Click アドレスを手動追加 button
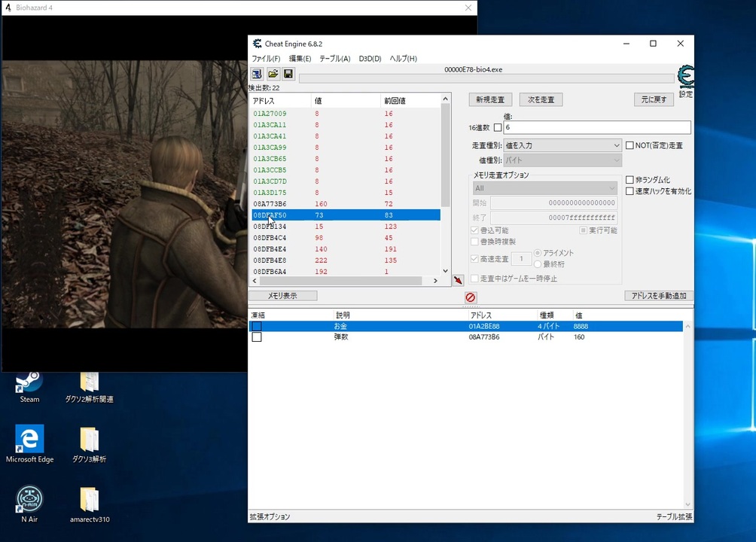Image resolution: width=756 pixels, height=542 pixels. click(659, 296)
